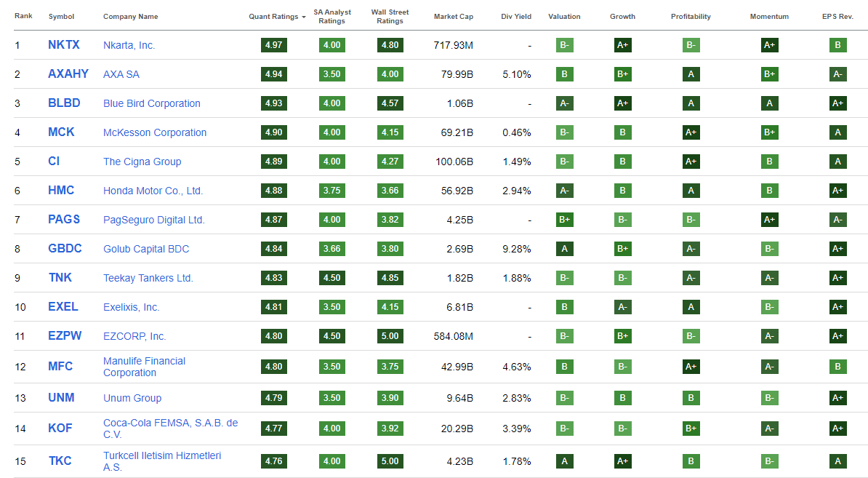868x478 pixels.
Task: Sort by Market Cap header
Action: click(454, 17)
